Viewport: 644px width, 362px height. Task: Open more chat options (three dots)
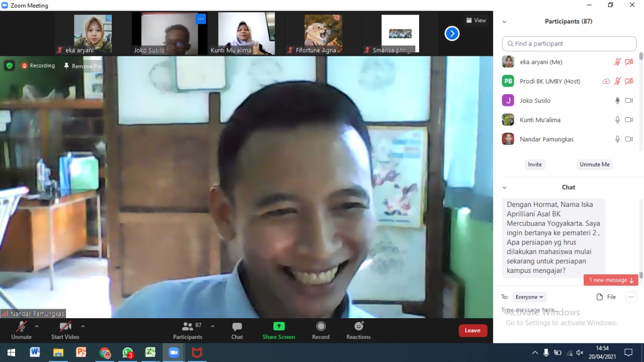coord(631,297)
